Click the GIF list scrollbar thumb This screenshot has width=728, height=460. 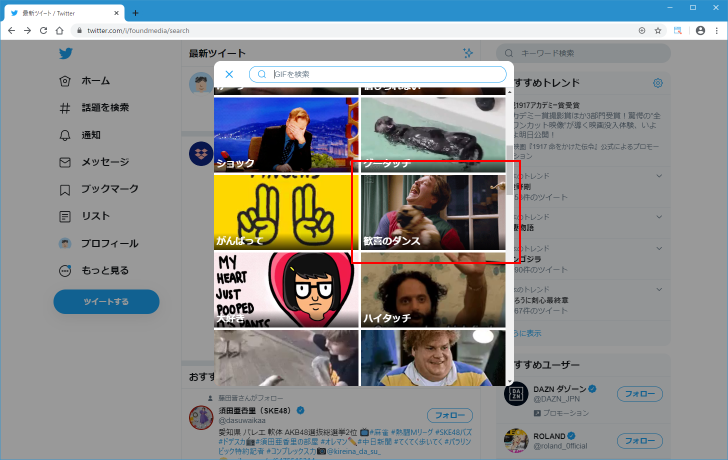pyautogui.click(x=509, y=169)
